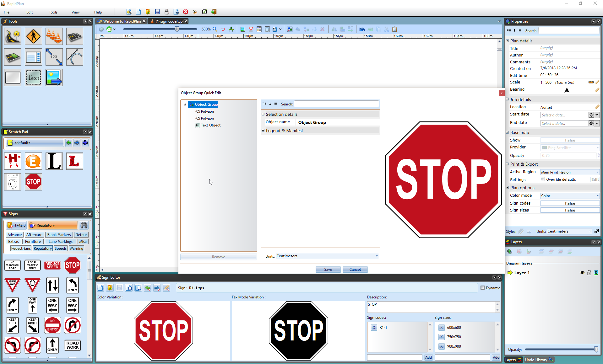Click Save in Object Group Quick Edit

click(x=328, y=270)
